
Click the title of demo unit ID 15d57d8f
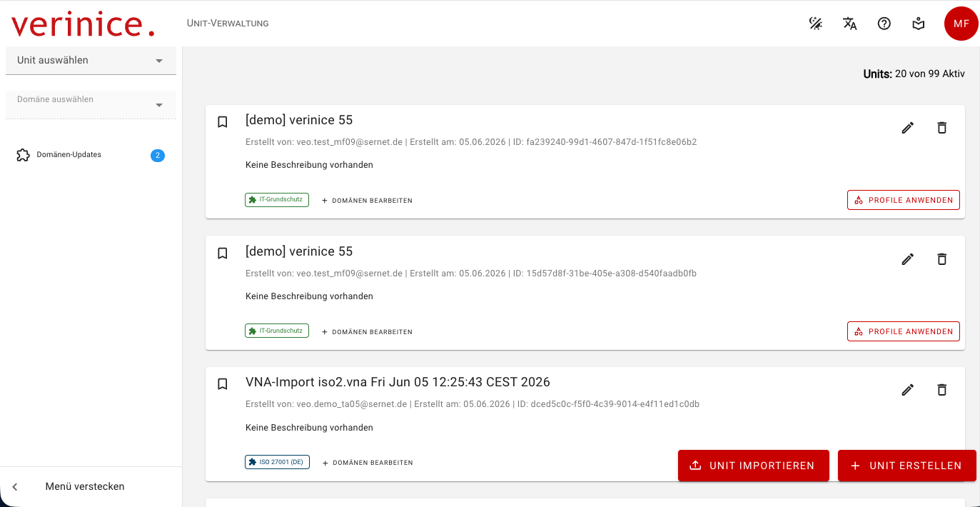pyautogui.click(x=299, y=251)
